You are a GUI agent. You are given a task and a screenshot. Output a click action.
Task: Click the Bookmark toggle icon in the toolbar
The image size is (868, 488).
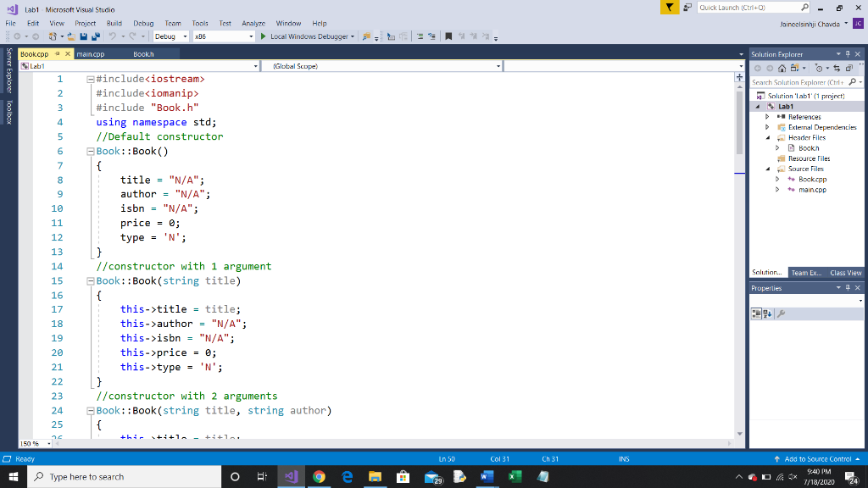pyautogui.click(x=448, y=36)
